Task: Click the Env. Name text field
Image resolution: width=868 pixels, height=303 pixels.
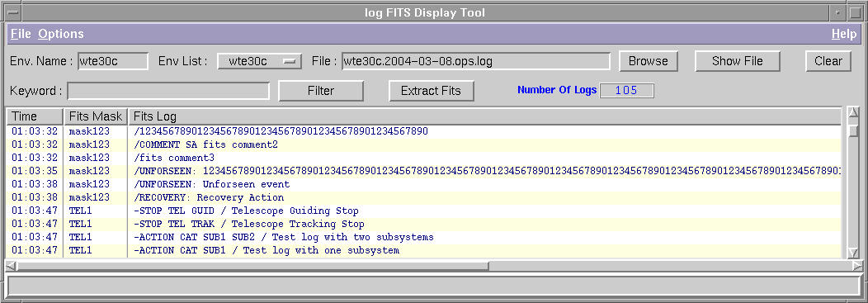Action: (113, 61)
